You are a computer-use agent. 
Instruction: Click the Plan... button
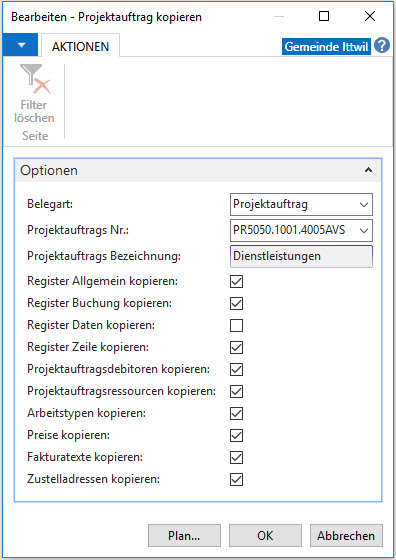click(x=184, y=535)
